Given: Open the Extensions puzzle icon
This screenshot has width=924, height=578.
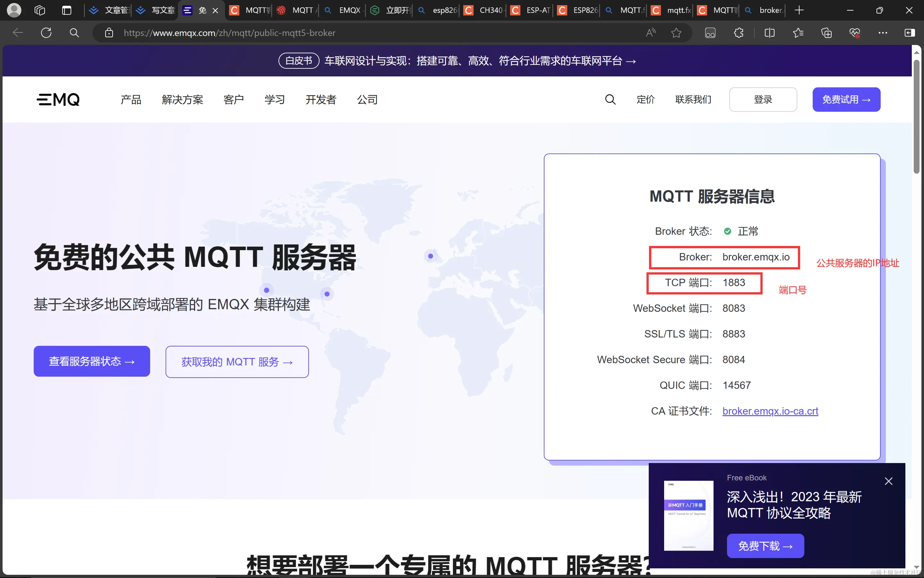Looking at the screenshot, I should [739, 33].
